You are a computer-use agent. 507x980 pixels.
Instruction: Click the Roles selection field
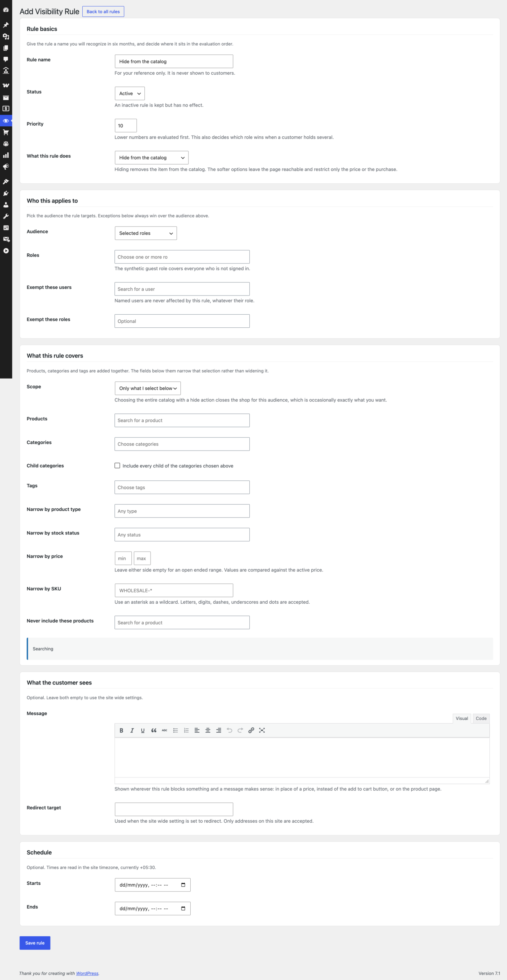coord(182,257)
